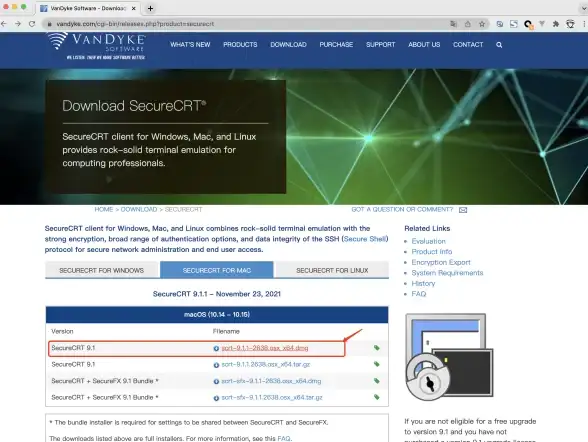Open History related link
This screenshot has height=442, width=588.
point(423,283)
